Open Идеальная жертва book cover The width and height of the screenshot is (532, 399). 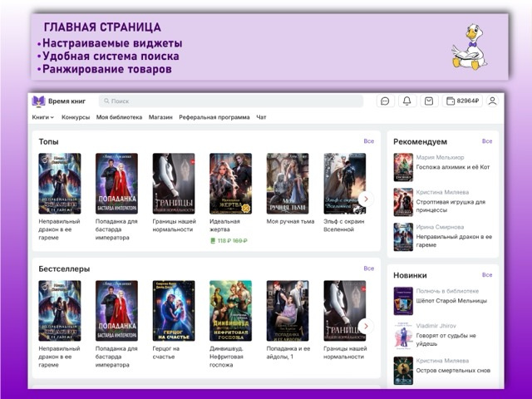(231, 184)
